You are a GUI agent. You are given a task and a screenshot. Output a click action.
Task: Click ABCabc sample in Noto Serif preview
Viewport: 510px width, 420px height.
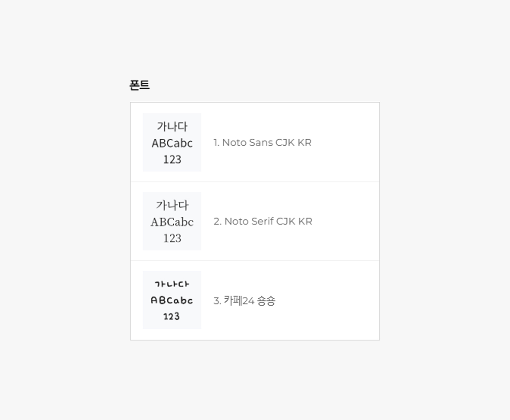[172, 222]
